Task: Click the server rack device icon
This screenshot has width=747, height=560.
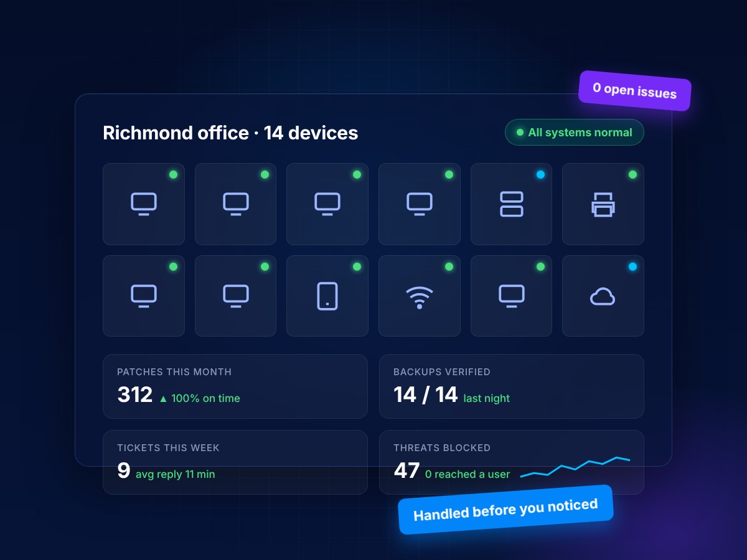Action: [511, 204]
